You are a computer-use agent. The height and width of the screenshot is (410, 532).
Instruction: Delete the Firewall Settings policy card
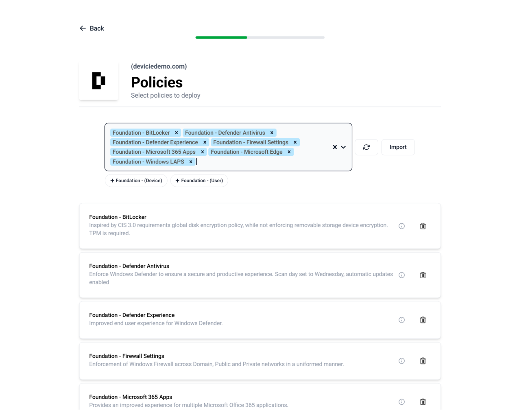[x=423, y=361]
